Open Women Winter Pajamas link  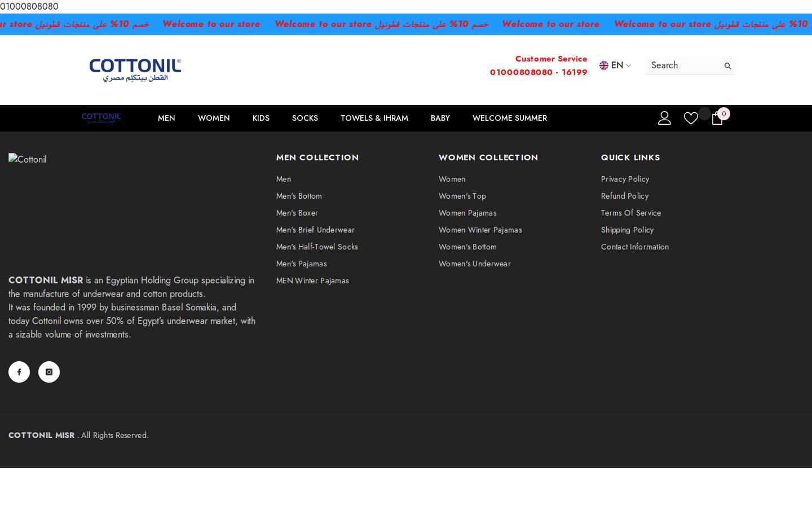(x=480, y=230)
